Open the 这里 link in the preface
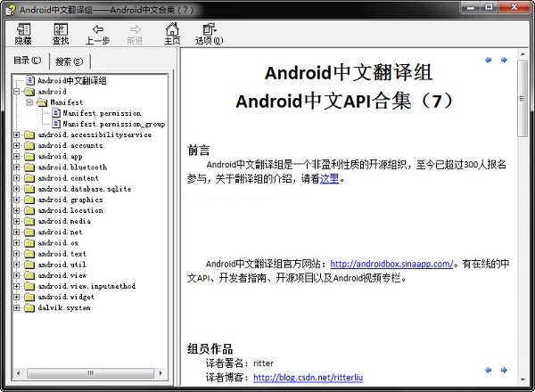 coord(329,178)
